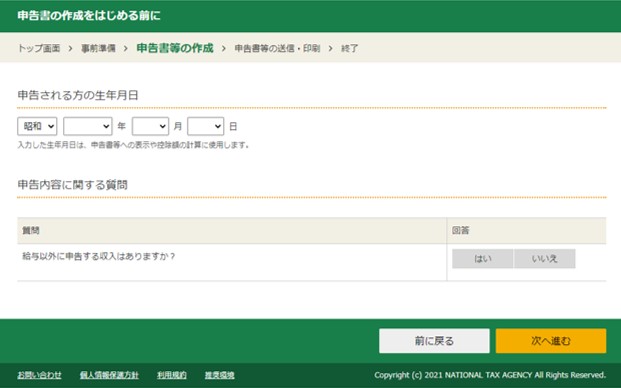Open the お問い合わせ footer link
Screen dimensions: 621x388
pyautogui.click(x=39, y=375)
